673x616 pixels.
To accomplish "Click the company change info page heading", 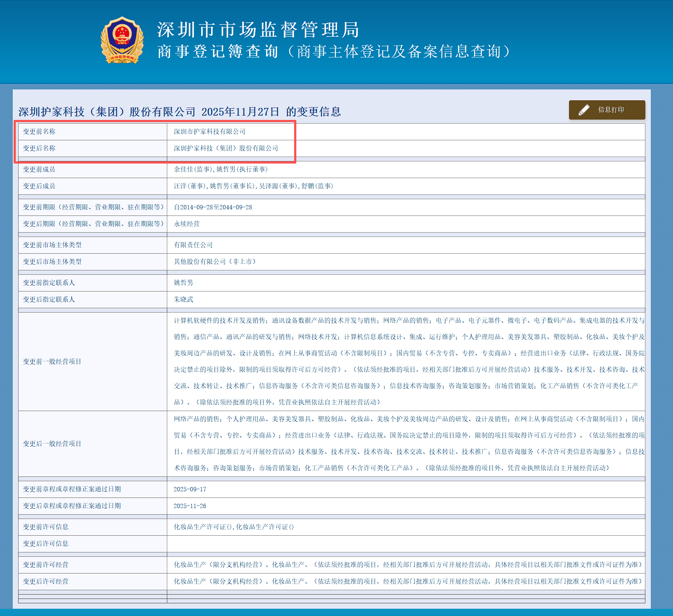I will coord(179,112).
